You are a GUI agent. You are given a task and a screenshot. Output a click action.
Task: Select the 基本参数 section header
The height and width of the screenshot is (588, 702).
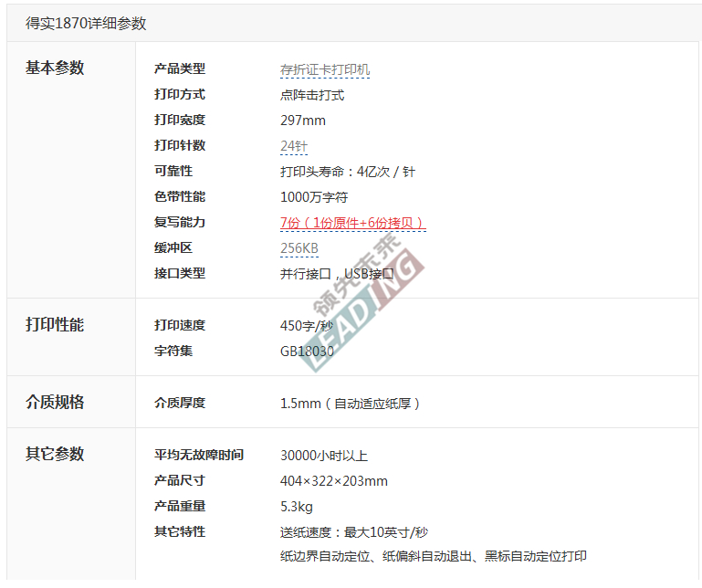(x=55, y=68)
